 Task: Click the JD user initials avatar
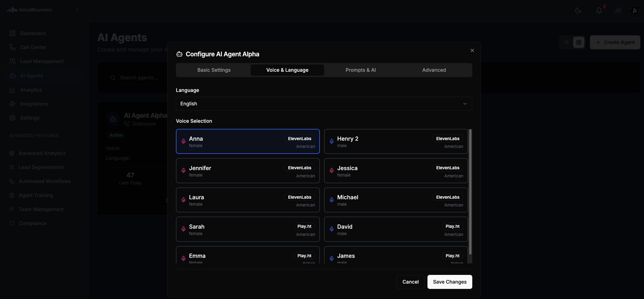click(618, 11)
